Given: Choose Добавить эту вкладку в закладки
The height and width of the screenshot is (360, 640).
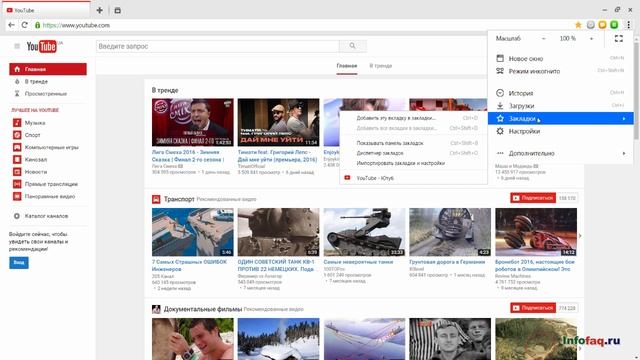Looking at the screenshot, I should click(413, 118).
